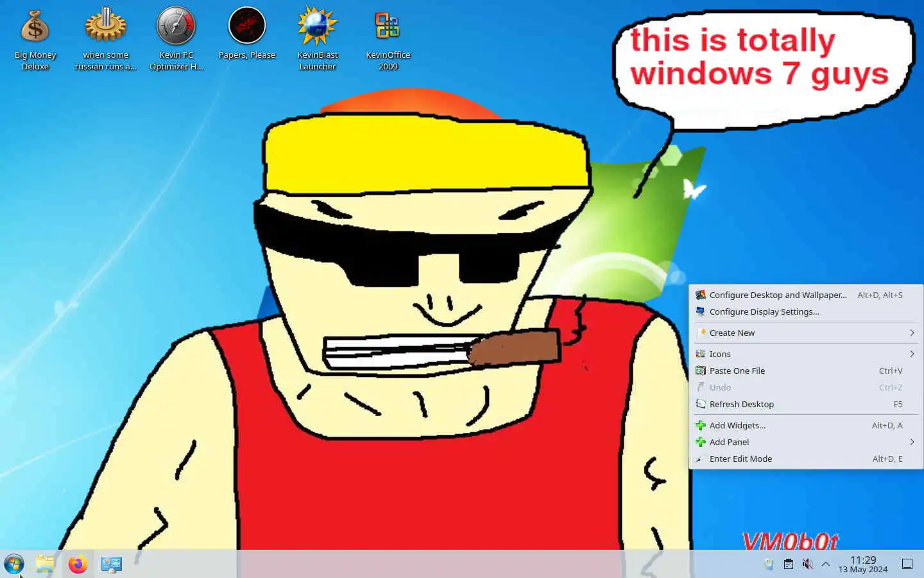The image size is (924, 578).
Task: Unmute audio via the muted speaker tray icon
Action: [x=807, y=564]
